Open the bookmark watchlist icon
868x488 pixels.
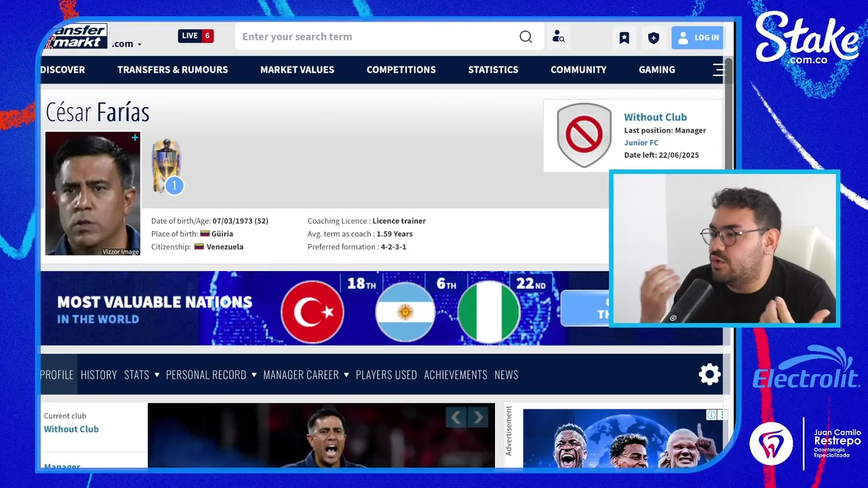tap(624, 38)
